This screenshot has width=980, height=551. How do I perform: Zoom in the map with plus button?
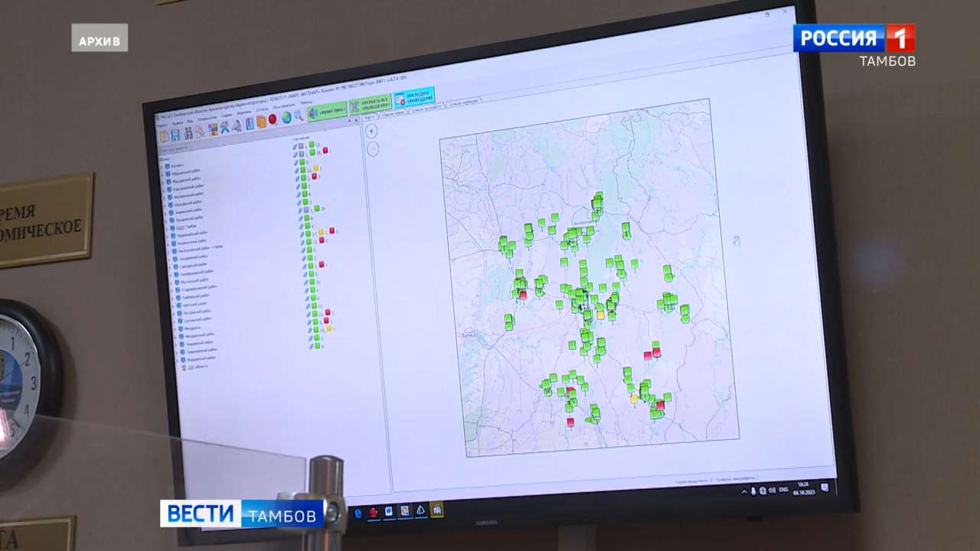coord(371,131)
